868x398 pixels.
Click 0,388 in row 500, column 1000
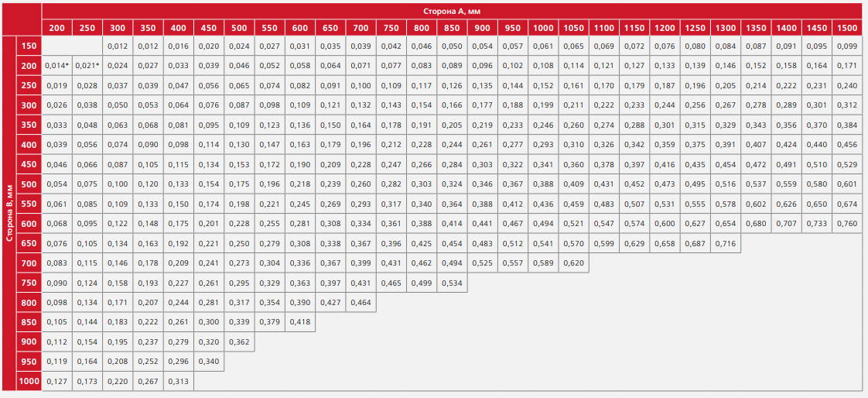543,184
